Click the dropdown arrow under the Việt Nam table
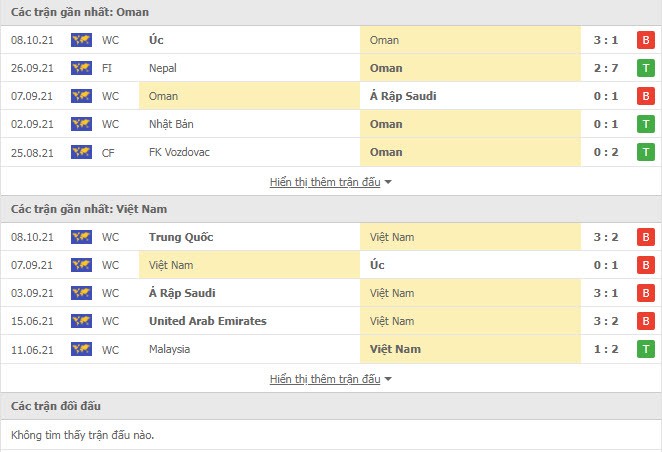662x452 pixels. [388, 379]
